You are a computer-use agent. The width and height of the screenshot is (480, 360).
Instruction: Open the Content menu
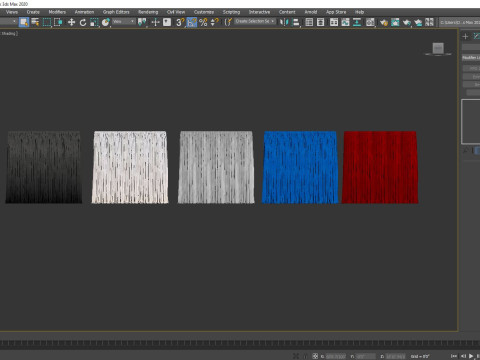coord(287,12)
